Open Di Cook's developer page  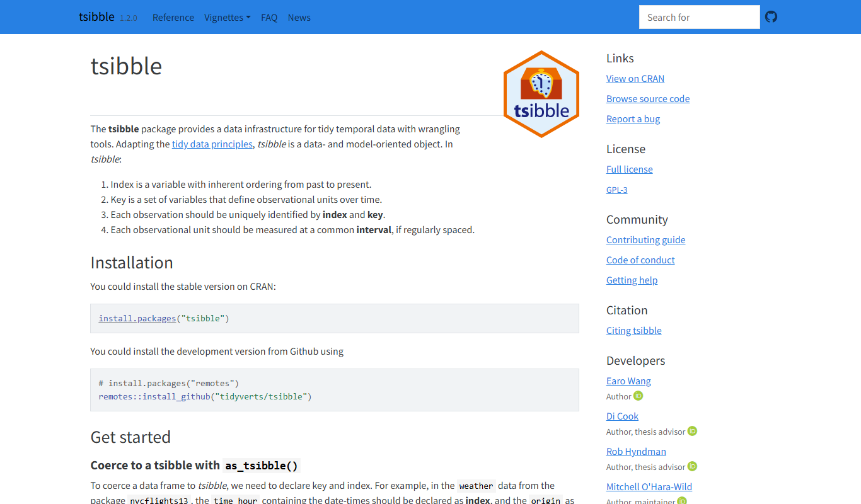click(623, 416)
